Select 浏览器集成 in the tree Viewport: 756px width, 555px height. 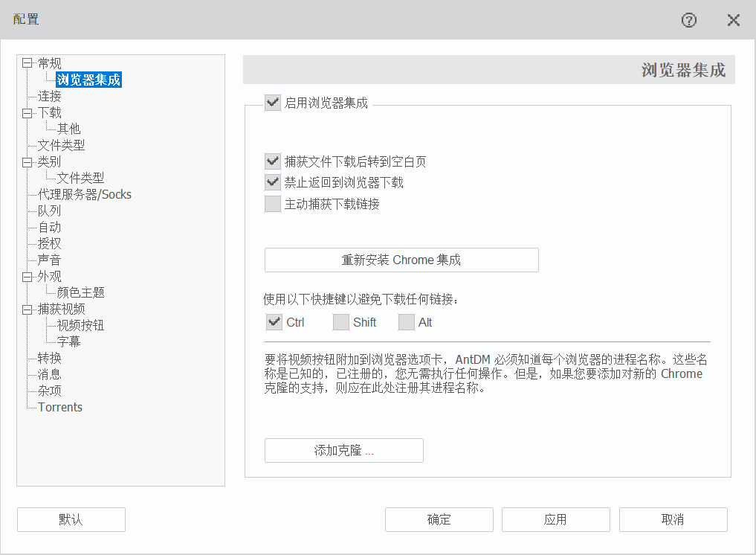click(88, 80)
